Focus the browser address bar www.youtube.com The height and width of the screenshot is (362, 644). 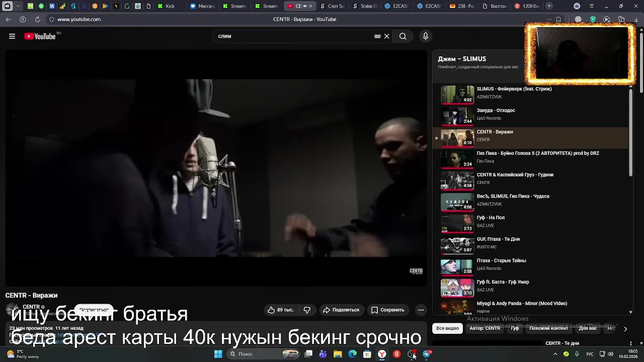pyautogui.click(x=78, y=19)
